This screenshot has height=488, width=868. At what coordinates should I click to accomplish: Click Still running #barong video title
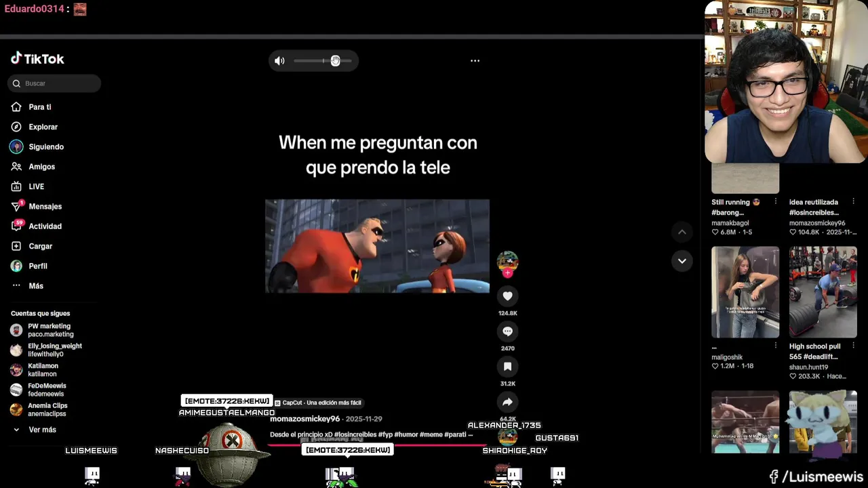click(736, 207)
